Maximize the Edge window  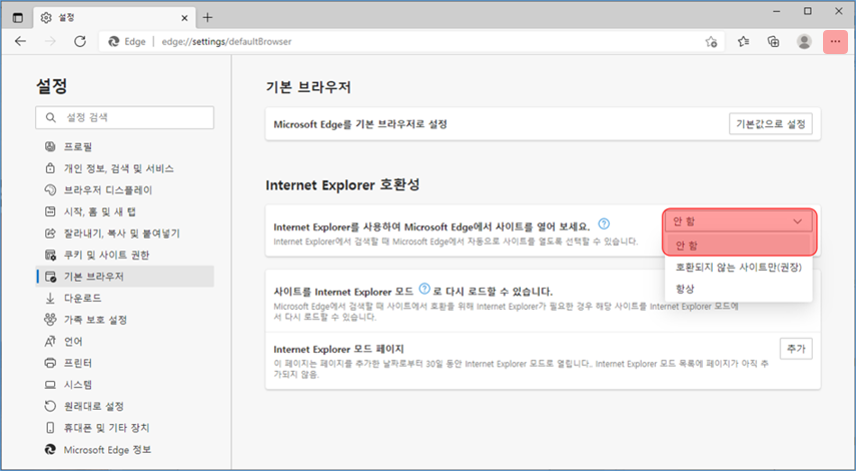pos(807,11)
